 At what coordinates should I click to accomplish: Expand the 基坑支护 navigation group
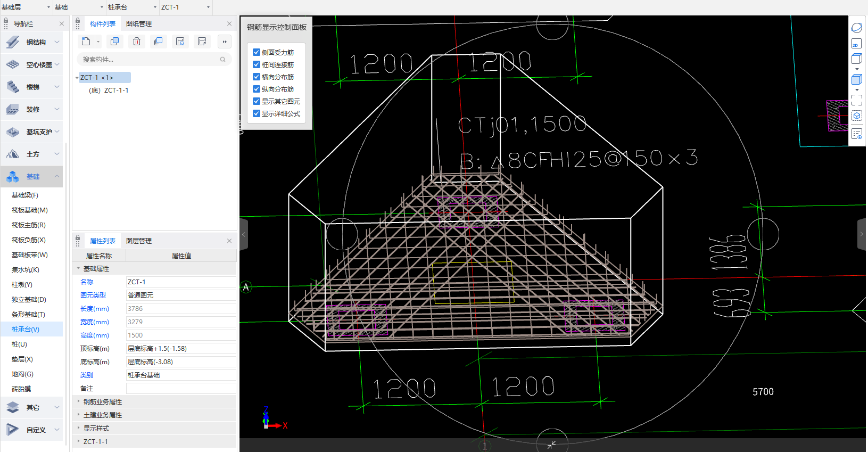click(31, 132)
